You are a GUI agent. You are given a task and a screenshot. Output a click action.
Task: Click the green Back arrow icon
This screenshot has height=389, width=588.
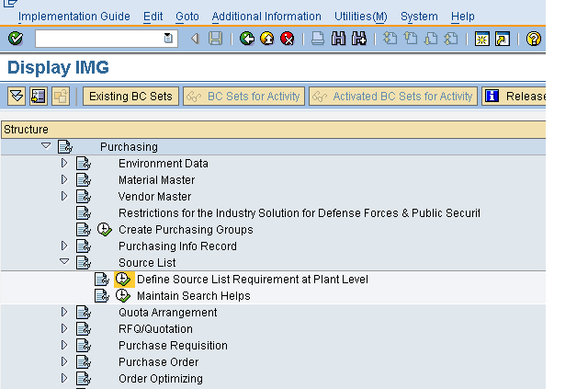tap(246, 39)
